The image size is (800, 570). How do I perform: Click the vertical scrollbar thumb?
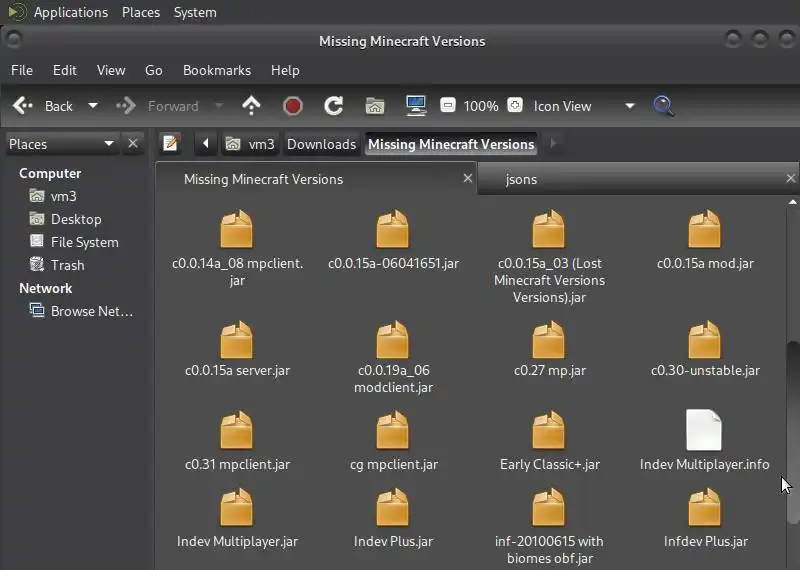coord(793,433)
